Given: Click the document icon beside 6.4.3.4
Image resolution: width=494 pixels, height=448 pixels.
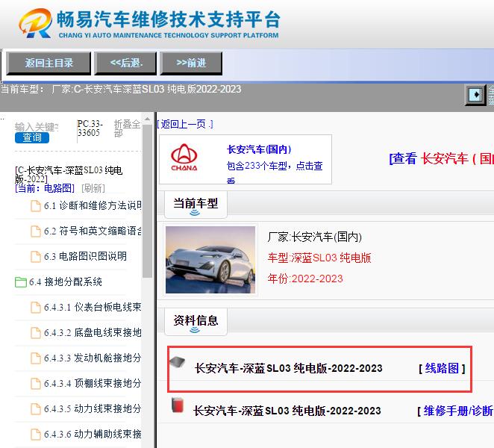Looking at the screenshot, I should click(36, 384).
